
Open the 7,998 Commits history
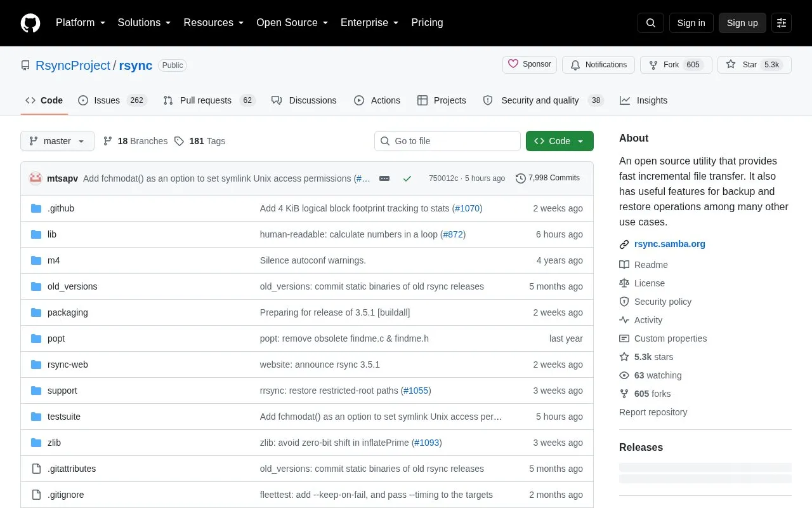(x=548, y=178)
